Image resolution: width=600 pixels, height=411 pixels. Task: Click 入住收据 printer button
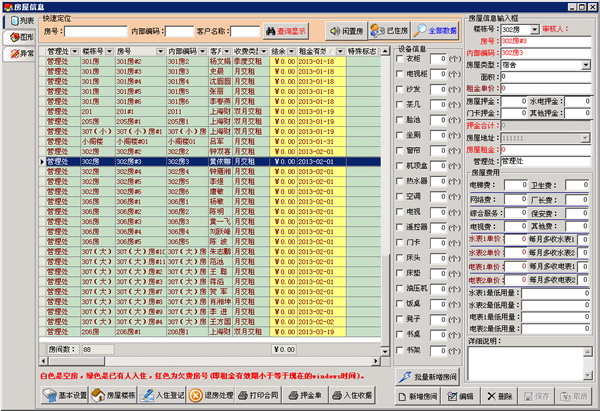[352, 395]
